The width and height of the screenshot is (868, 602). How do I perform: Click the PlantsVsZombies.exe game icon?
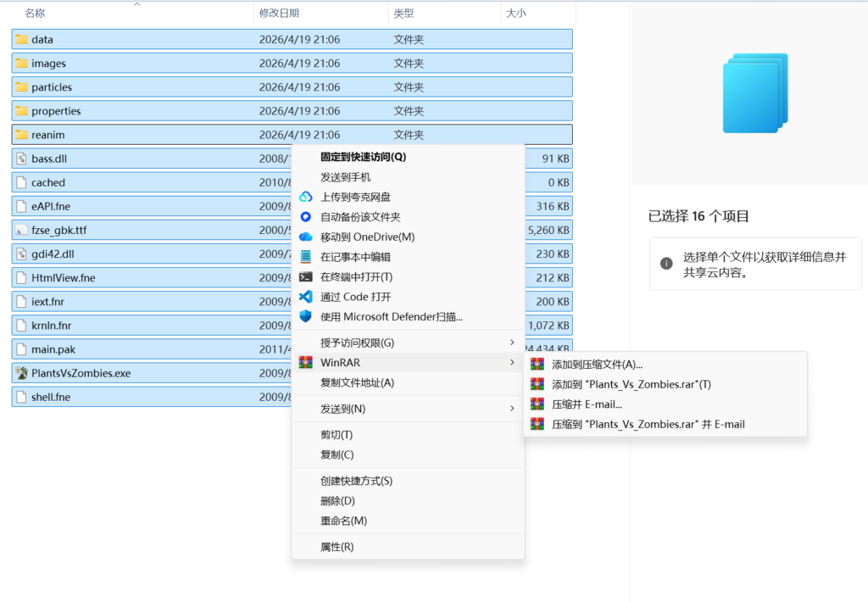point(21,373)
